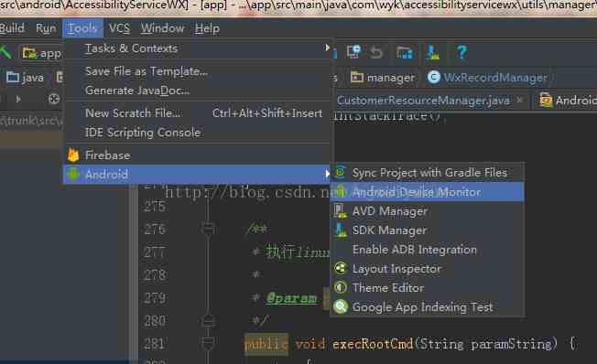Screen dimensions: 597x364
Task: Click the toolbar Undo arrow icon
Action: point(376,52)
